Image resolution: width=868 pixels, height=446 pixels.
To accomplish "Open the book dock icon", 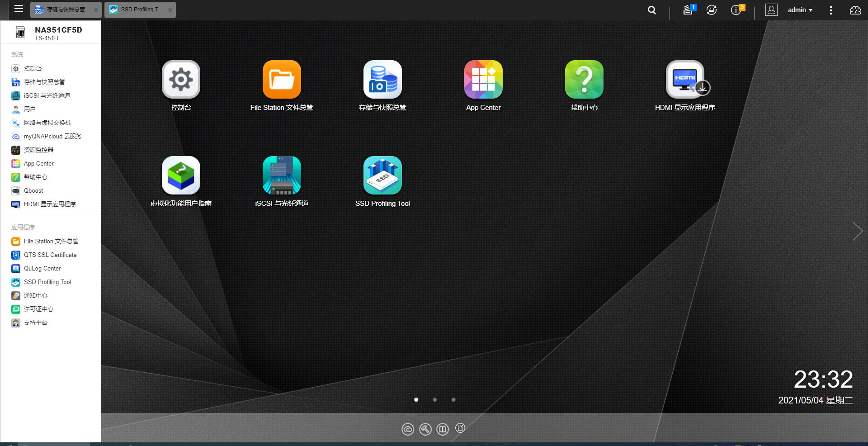I will tap(443, 429).
